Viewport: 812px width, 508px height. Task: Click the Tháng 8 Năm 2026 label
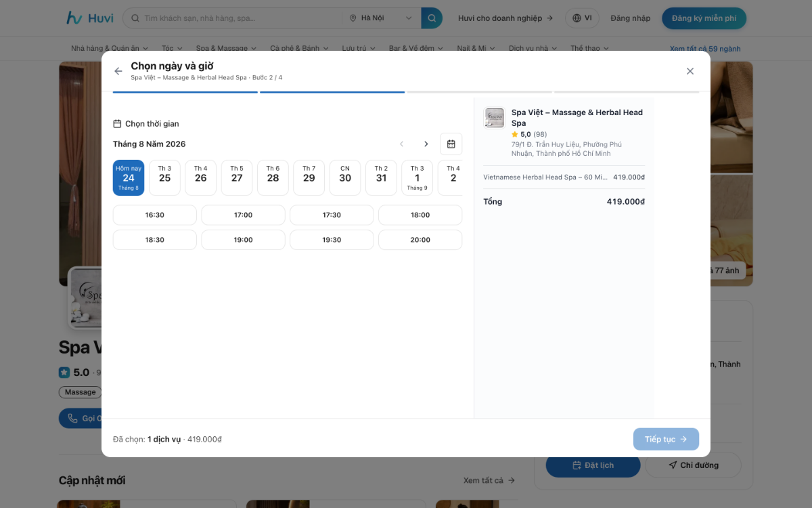(x=149, y=144)
